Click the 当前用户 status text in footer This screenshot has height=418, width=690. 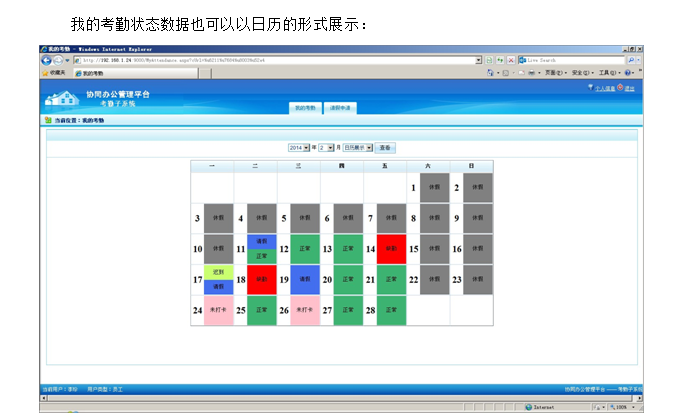point(60,389)
